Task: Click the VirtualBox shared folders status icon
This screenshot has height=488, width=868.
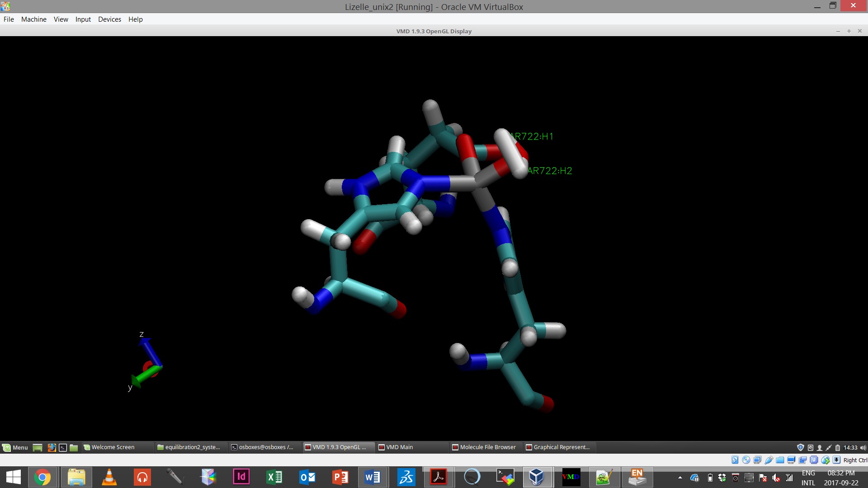Action: [780, 460]
